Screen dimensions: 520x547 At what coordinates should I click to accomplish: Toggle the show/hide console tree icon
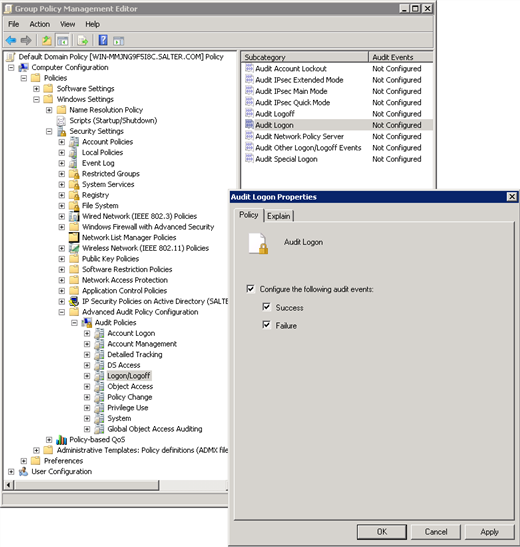tap(63, 40)
